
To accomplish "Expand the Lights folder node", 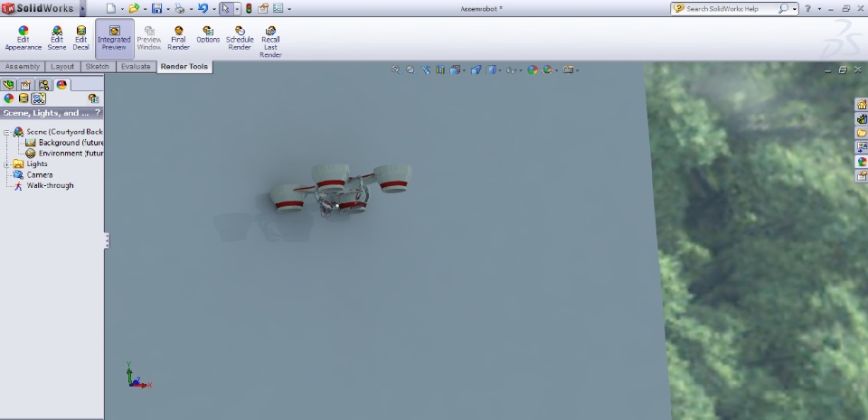I will pyautogui.click(x=6, y=164).
